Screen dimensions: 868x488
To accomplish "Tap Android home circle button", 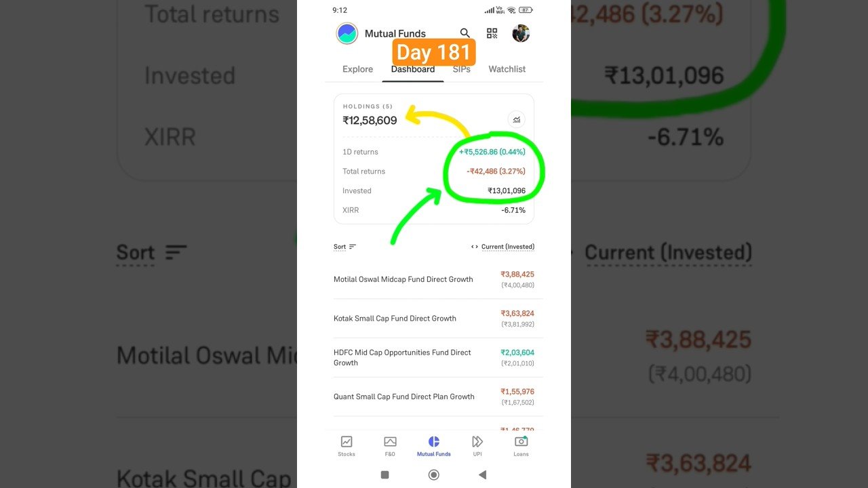I will coord(434,475).
